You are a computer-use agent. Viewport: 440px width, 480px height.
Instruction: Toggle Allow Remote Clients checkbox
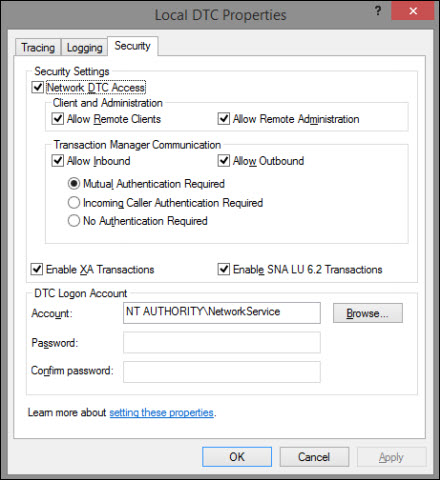[x=58, y=119]
